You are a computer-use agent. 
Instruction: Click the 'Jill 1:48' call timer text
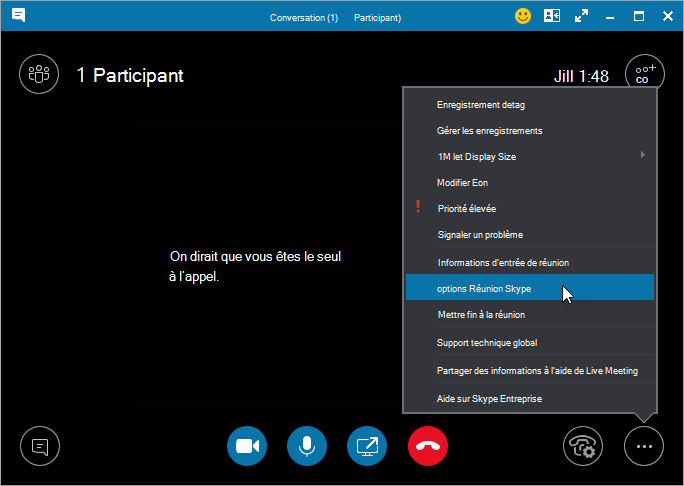click(x=581, y=76)
